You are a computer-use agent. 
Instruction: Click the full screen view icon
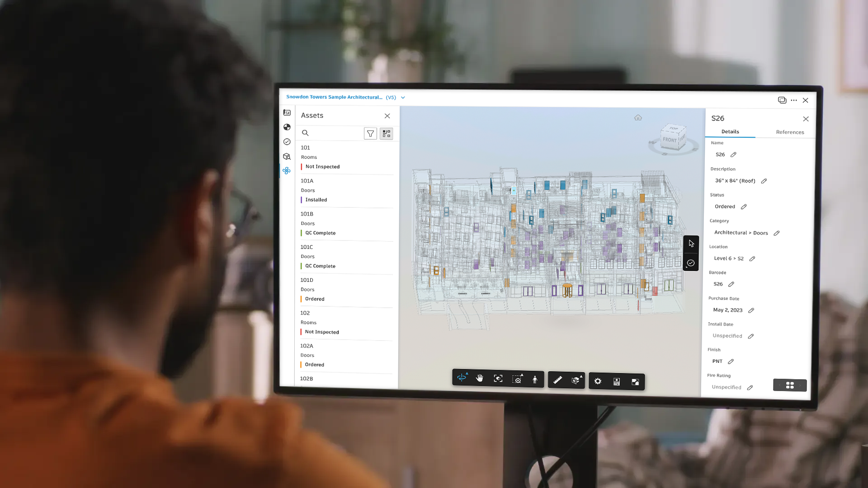pos(635,380)
